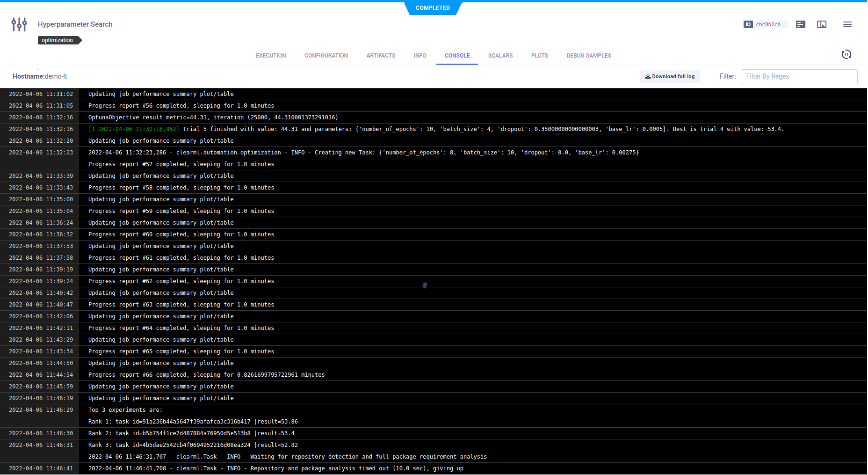Switch to details view icon
868x475 pixels.
coord(801,24)
